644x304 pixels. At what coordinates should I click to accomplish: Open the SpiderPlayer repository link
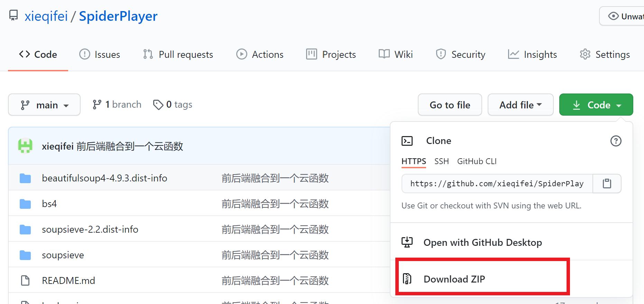point(118,16)
